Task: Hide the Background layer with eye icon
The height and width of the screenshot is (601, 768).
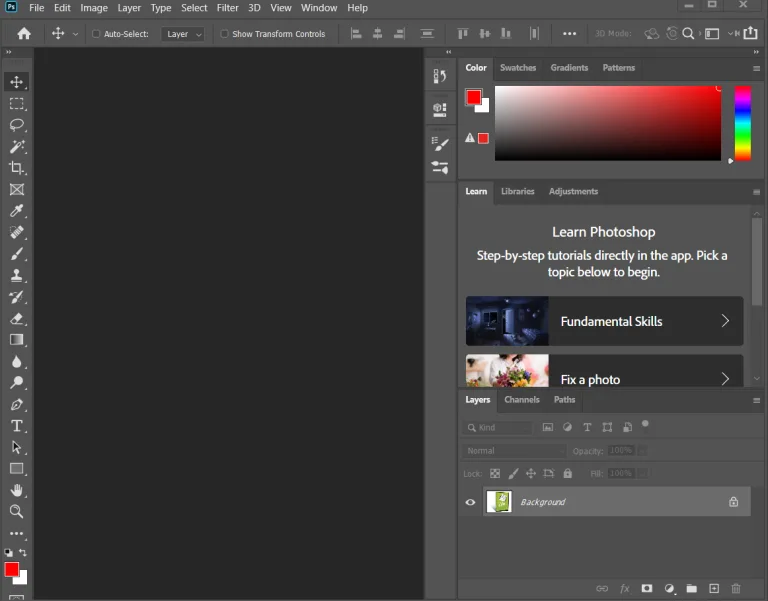Action: [x=470, y=502]
